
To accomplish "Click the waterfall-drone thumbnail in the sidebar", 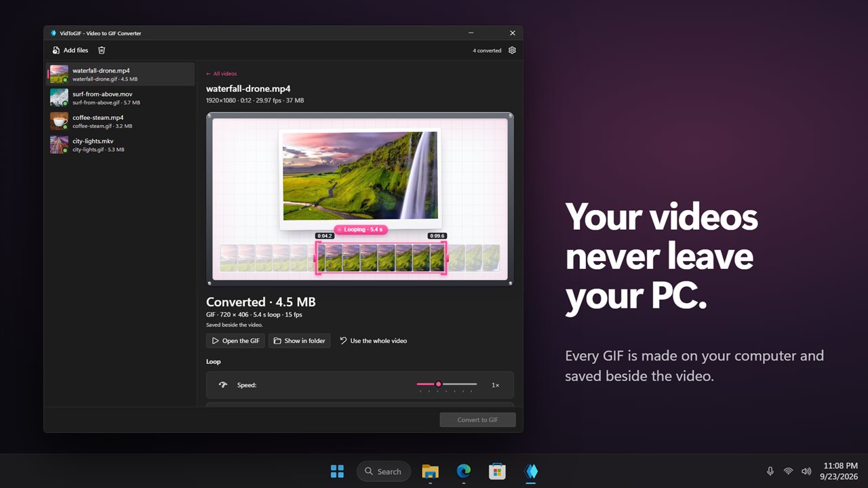I will 59,75.
